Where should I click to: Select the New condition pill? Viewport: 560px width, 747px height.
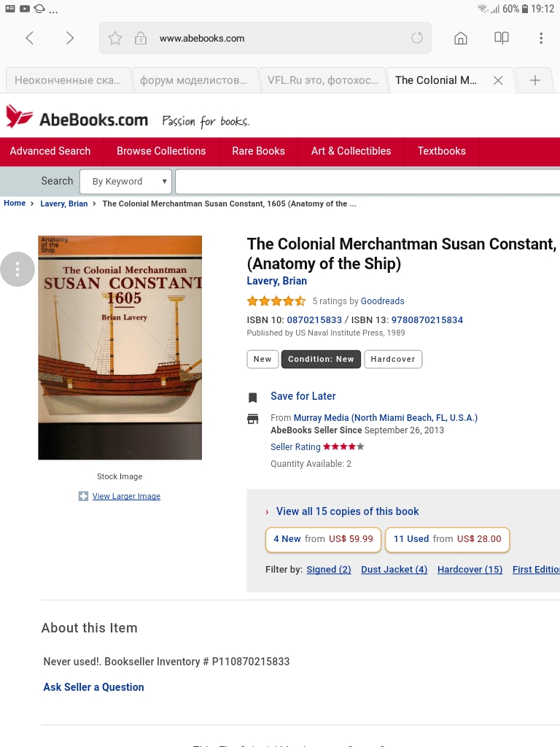tap(262, 359)
